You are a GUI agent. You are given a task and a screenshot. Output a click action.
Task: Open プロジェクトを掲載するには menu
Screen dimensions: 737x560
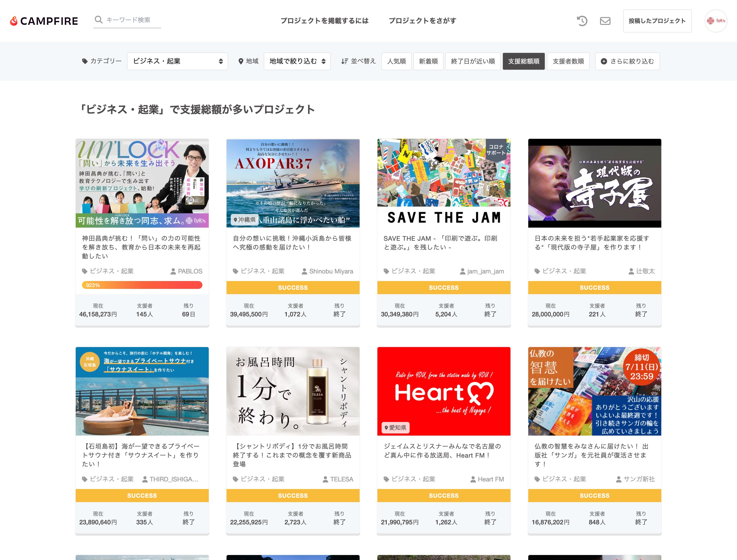[324, 21]
